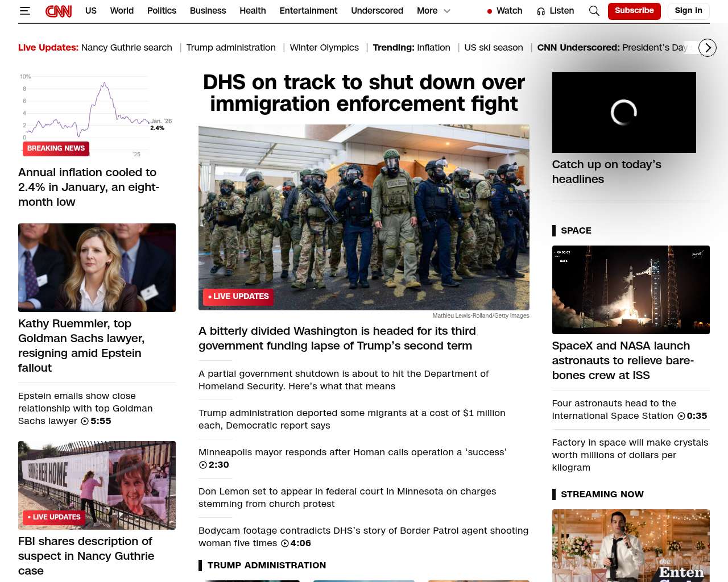Play the 2:30 Minneapolis mayor video icon

tap(203, 465)
